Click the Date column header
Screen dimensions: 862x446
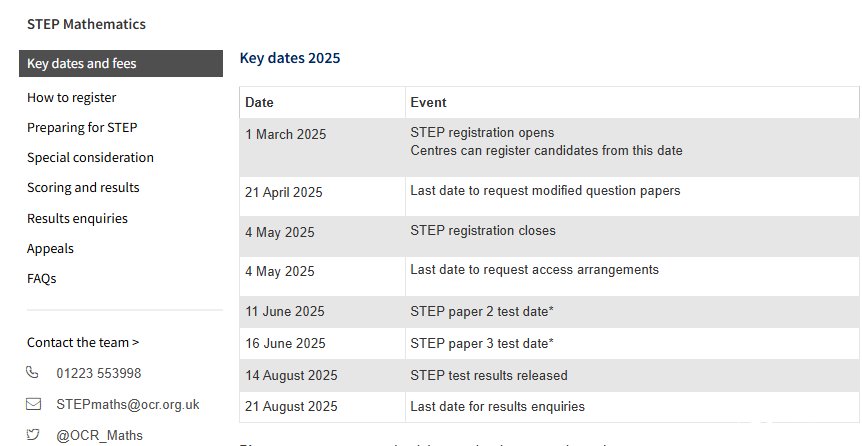pyautogui.click(x=322, y=102)
